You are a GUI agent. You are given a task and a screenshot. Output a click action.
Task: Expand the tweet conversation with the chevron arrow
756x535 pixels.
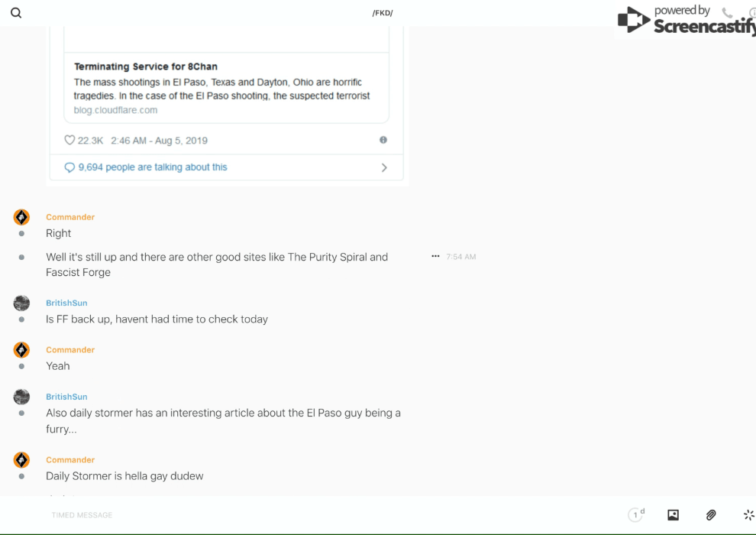pos(384,167)
